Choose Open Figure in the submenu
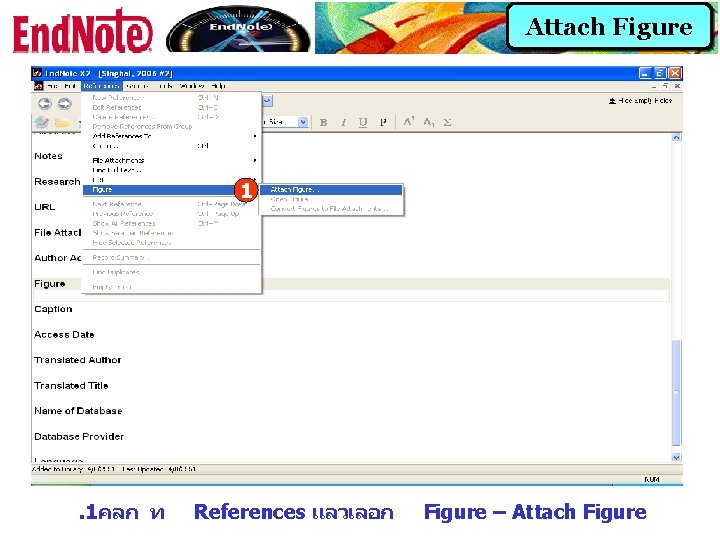The height and width of the screenshot is (540, 720). [331, 199]
